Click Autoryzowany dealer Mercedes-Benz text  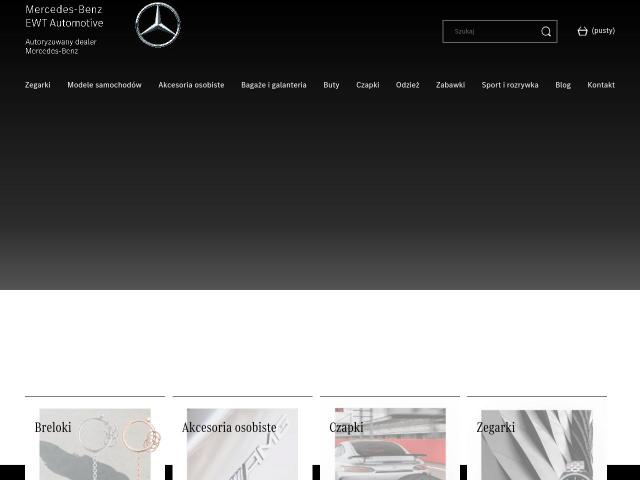click(61, 47)
